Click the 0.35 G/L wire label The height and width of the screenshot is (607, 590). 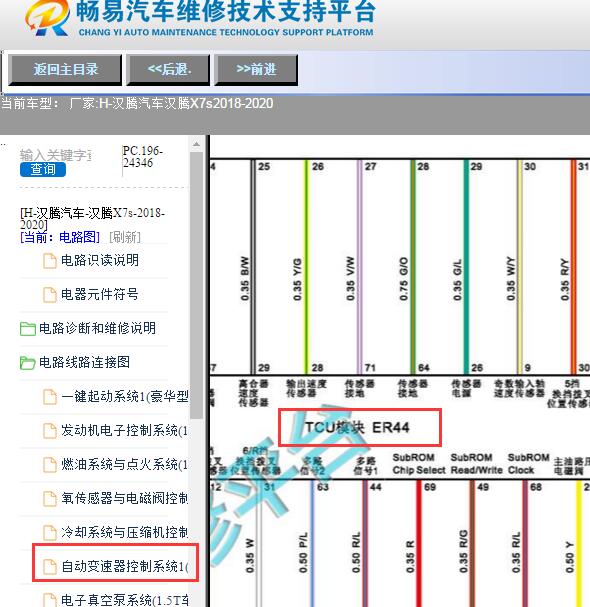click(x=457, y=280)
